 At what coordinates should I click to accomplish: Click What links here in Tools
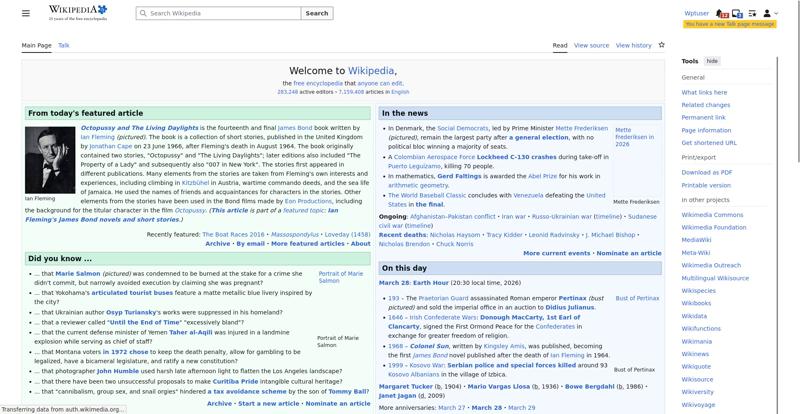pos(704,92)
